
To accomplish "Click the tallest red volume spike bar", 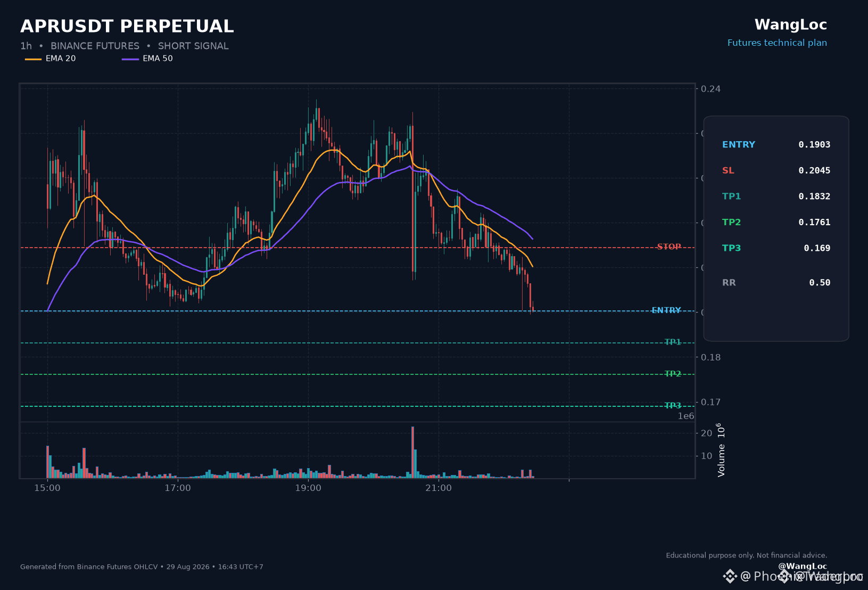I will click(x=412, y=452).
